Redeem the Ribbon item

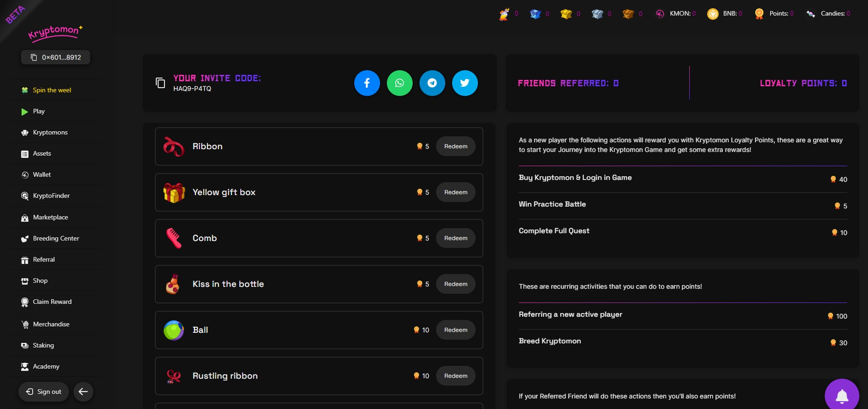click(x=455, y=146)
